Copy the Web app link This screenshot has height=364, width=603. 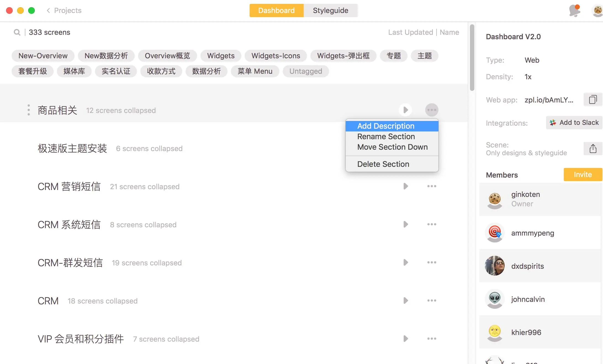coord(593,100)
